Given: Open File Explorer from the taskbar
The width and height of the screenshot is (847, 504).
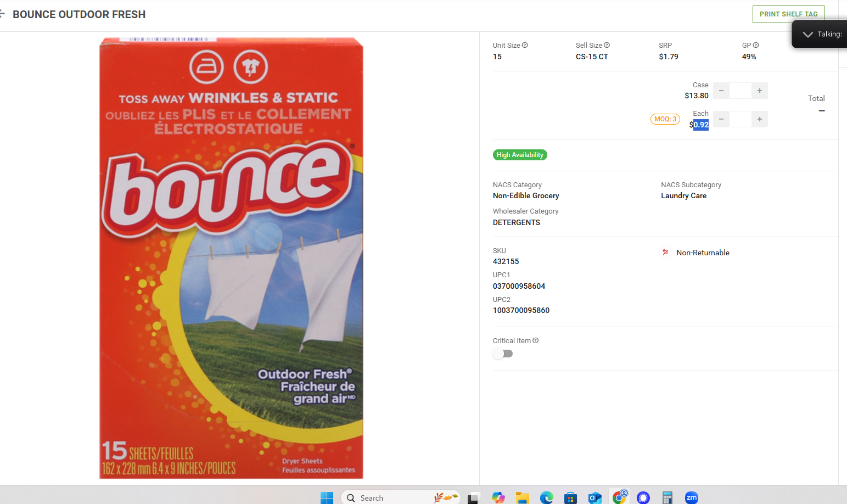Looking at the screenshot, I should 522,497.
